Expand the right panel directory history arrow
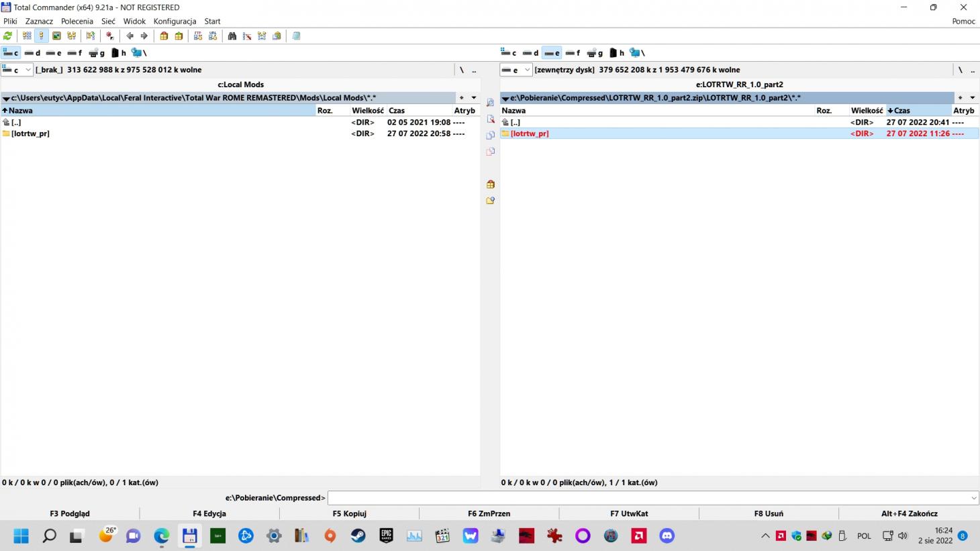 (972, 98)
